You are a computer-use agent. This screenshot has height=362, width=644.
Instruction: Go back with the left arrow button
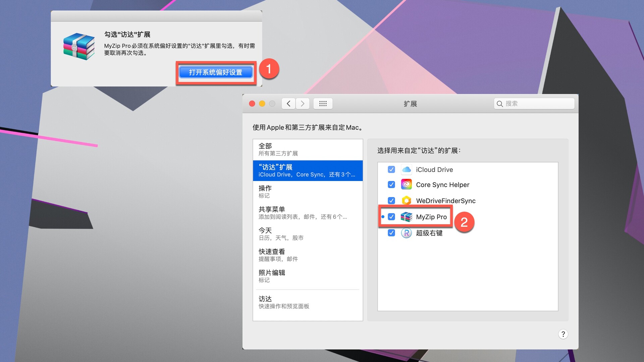288,104
